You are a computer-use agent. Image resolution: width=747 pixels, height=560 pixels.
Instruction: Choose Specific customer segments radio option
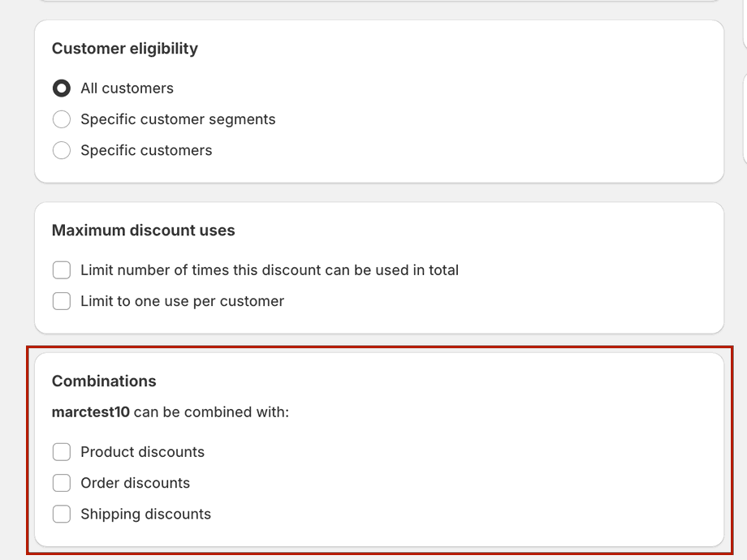coord(62,119)
